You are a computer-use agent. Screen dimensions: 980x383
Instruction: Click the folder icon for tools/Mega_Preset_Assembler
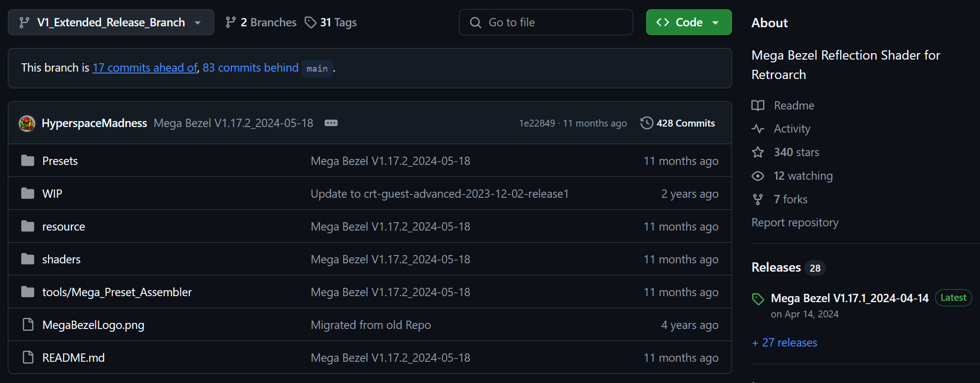[x=28, y=292]
